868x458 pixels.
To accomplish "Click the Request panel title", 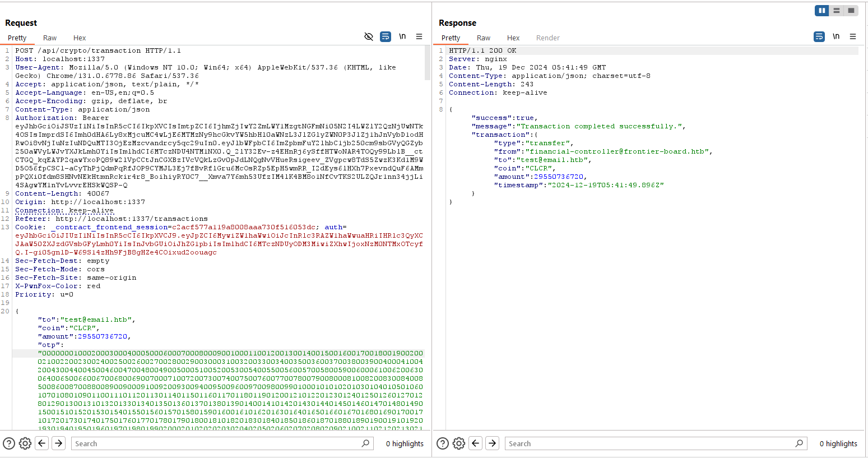I will tap(21, 23).
